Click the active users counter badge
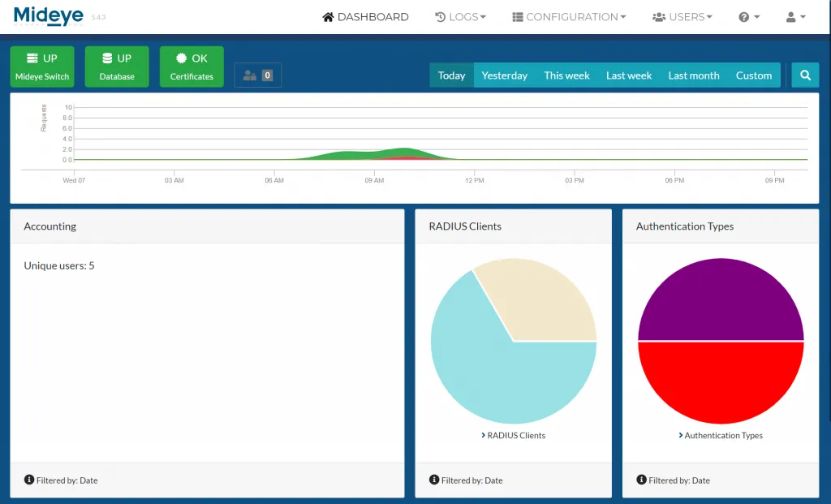The image size is (831, 504). click(256, 73)
